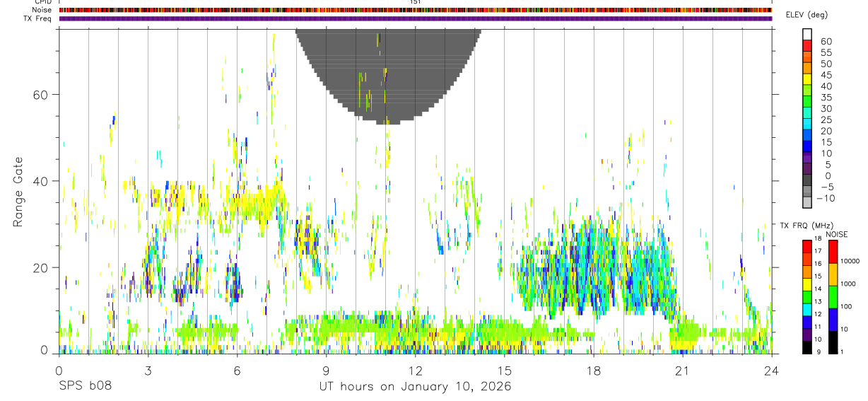Image resolution: width=868 pixels, height=401 pixels.
Task: Click the 'TX FRQ (MHz)' legend title
Action: click(x=805, y=226)
